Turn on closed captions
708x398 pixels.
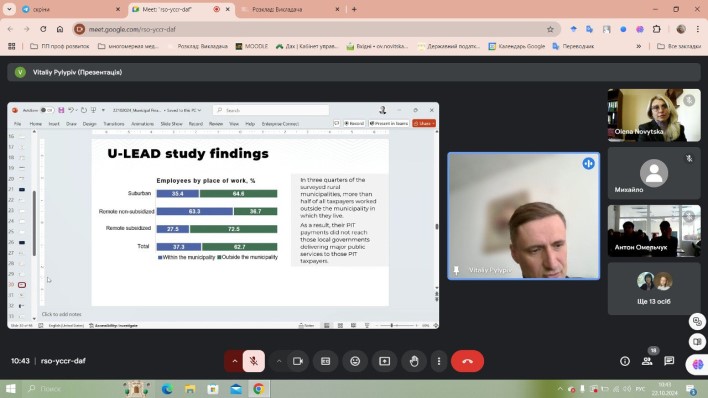click(326, 361)
